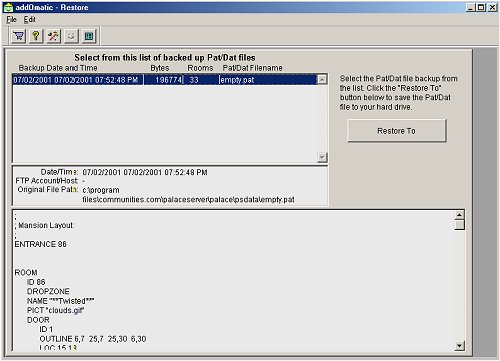Viewport: 500px width, 361px height.
Task: Click the 196774 bytes cell
Action: 169,80
